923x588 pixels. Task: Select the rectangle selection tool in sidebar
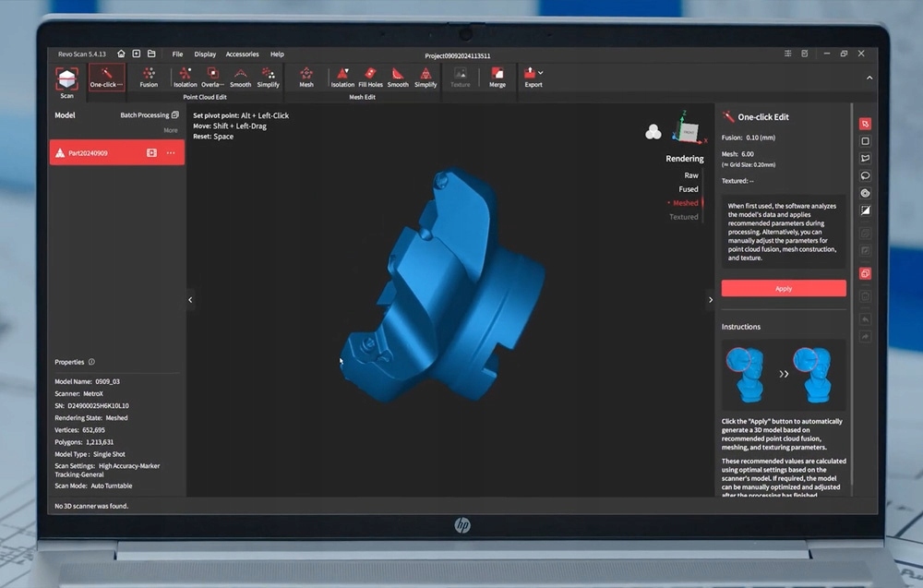(x=865, y=141)
